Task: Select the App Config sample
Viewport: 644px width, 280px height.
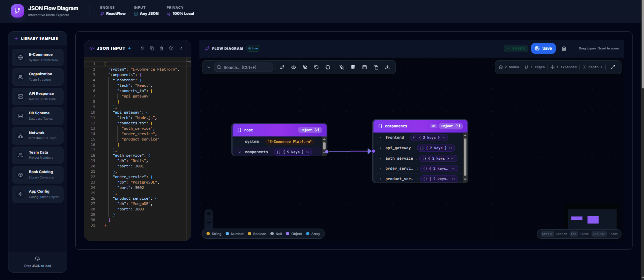Action: pyautogui.click(x=38, y=194)
